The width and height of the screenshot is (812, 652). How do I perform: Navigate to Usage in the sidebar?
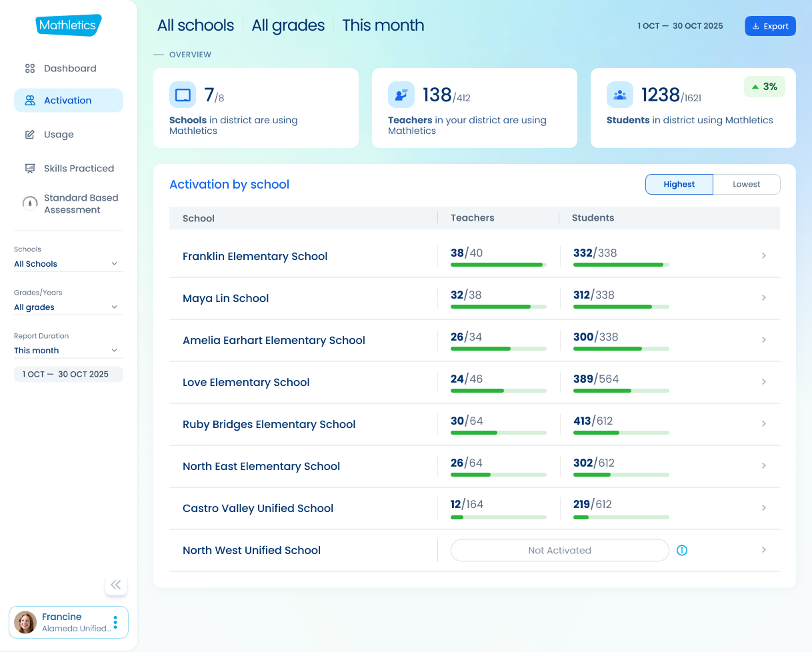click(x=69, y=135)
